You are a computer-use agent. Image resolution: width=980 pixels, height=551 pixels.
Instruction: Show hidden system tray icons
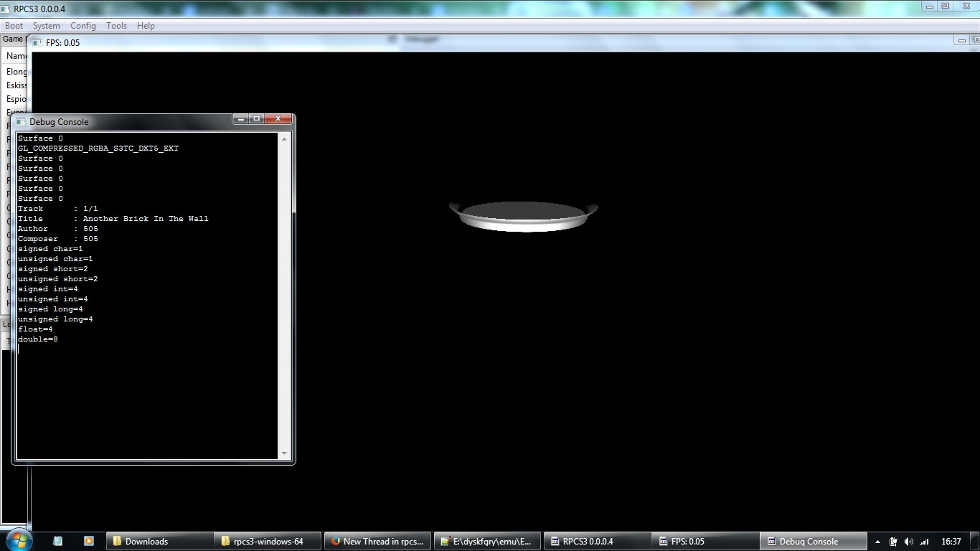pyautogui.click(x=877, y=542)
